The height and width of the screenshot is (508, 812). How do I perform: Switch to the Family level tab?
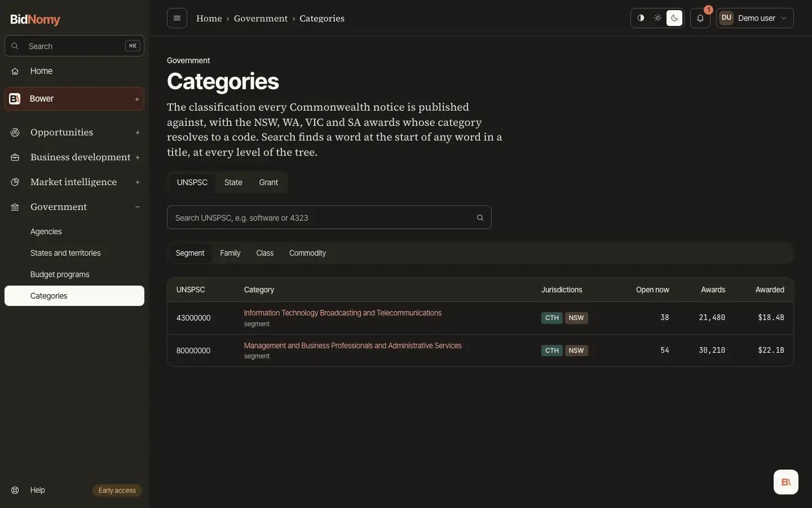[x=230, y=253]
